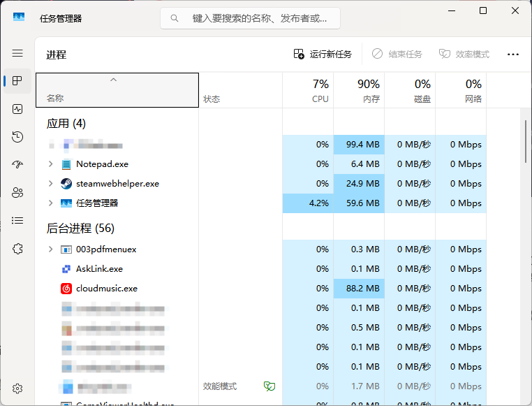
Task: Click 运行新任务 button
Action: point(323,54)
